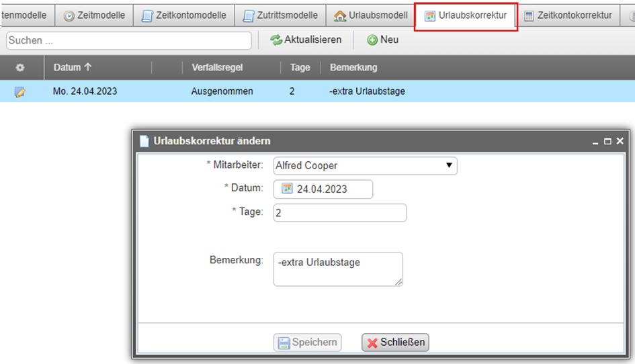Click the edit pencil icon in the row
635x364 pixels.
point(19,92)
